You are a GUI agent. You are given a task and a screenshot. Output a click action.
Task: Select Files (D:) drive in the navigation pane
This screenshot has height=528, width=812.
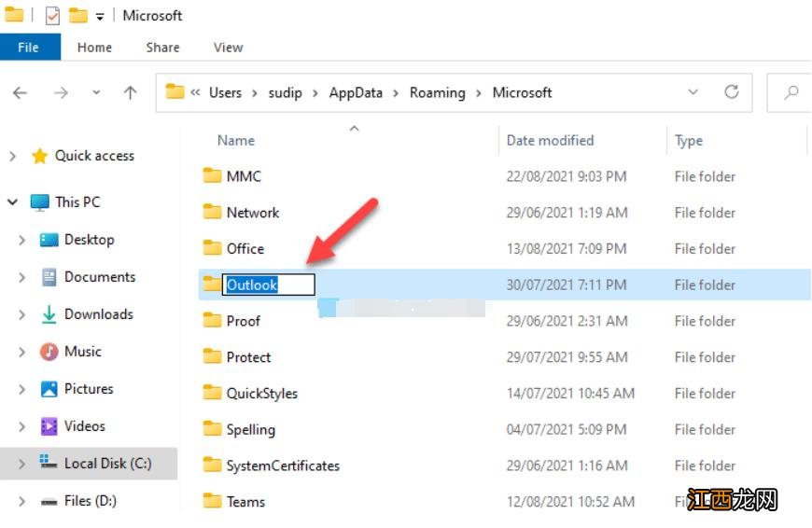point(91,501)
